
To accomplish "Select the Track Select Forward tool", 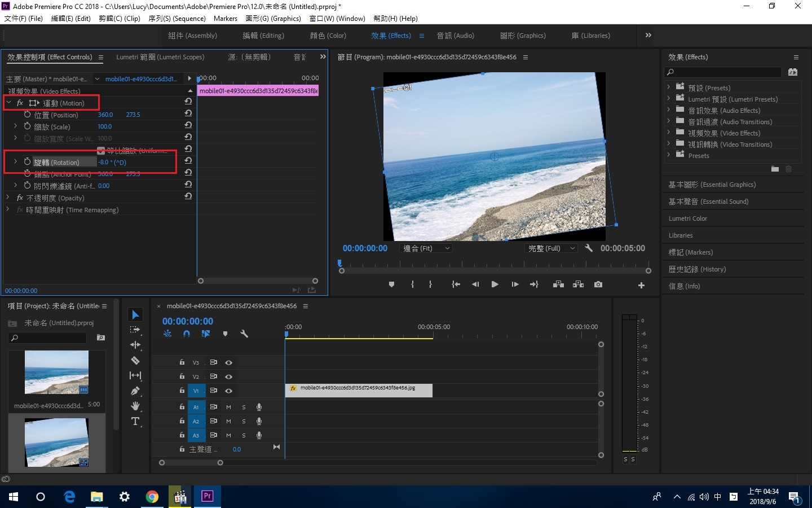I will [x=135, y=330].
